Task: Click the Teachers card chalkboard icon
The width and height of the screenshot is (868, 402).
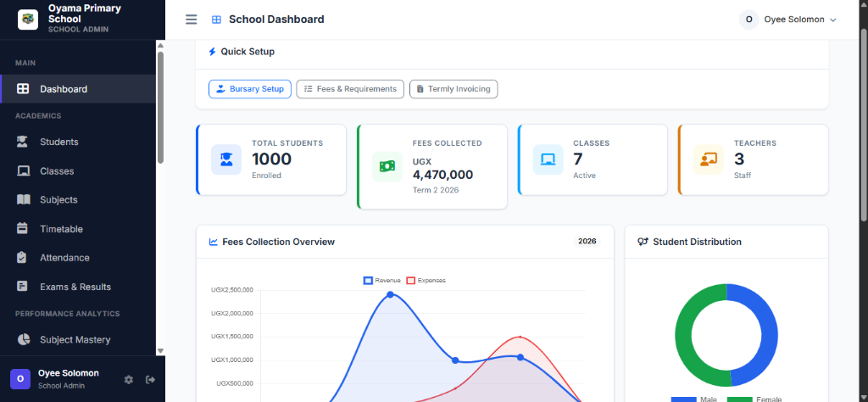Action: [709, 159]
